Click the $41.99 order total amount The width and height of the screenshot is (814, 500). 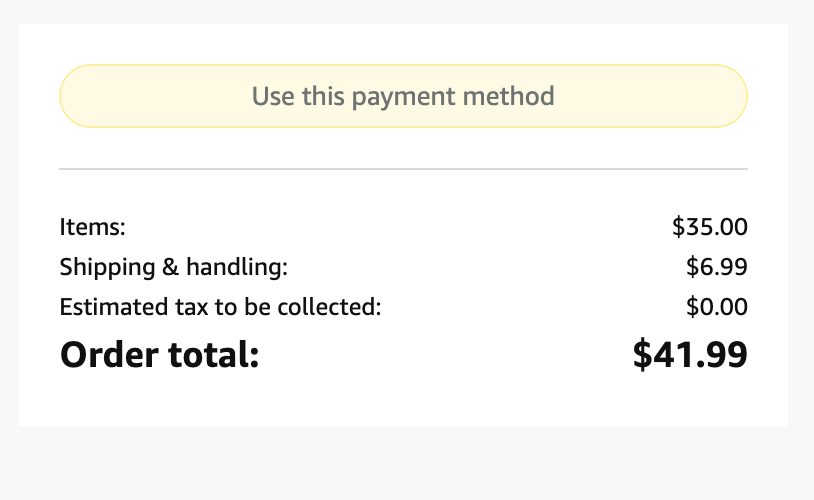690,355
